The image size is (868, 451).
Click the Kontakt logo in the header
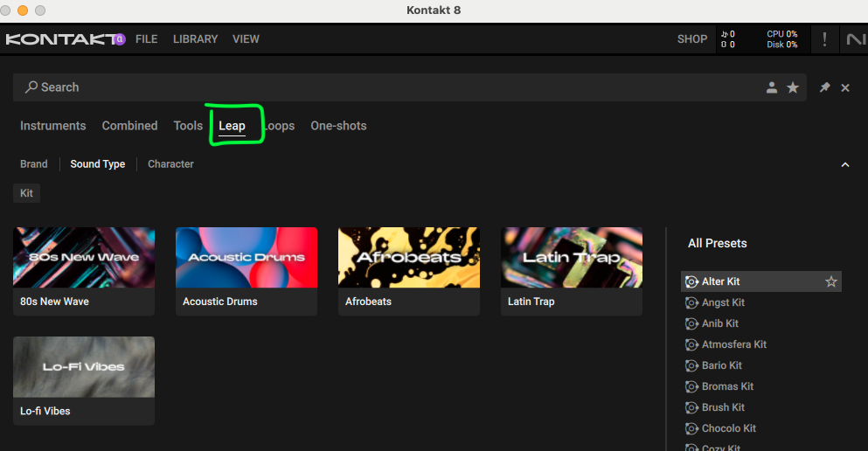(x=66, y=39)
